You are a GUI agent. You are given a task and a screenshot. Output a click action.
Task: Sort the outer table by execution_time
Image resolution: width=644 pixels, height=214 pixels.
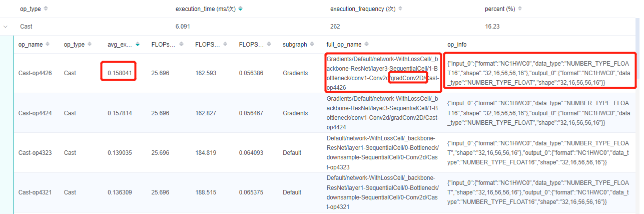(x=241, y=9)
